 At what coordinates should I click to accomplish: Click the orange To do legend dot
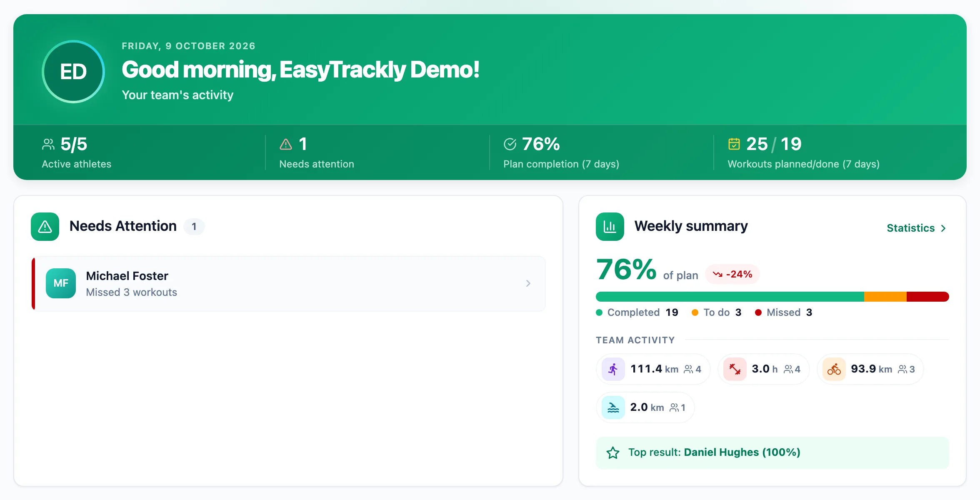[x=695, y=312]
